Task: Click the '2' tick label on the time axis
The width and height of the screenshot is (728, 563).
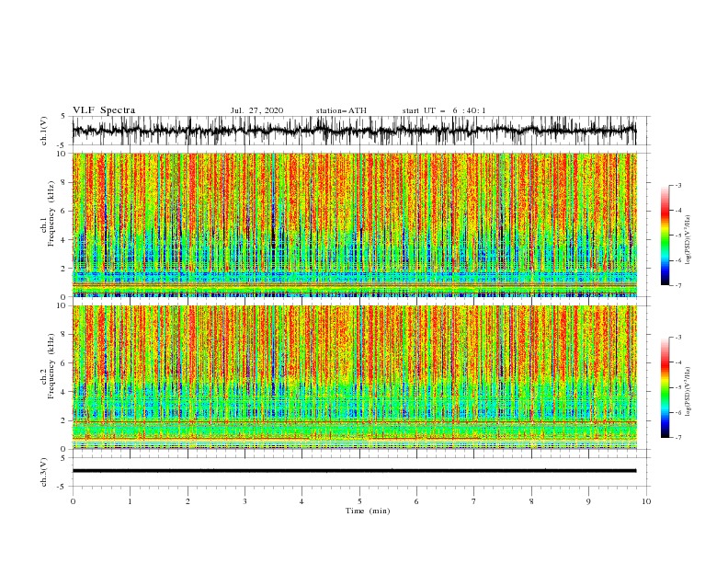Action: click(188, 501)
